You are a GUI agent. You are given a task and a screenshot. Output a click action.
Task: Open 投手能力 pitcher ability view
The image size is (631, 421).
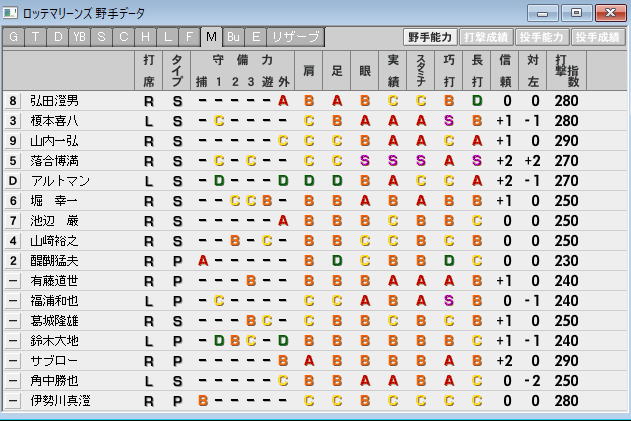[x=543, y=37]
